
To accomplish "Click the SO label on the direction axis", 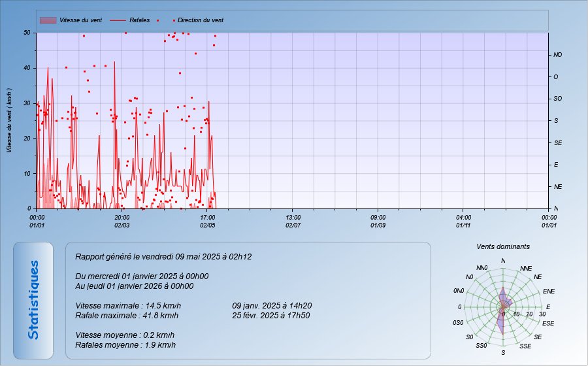I will pyautogui.click(x=558, y=99).
